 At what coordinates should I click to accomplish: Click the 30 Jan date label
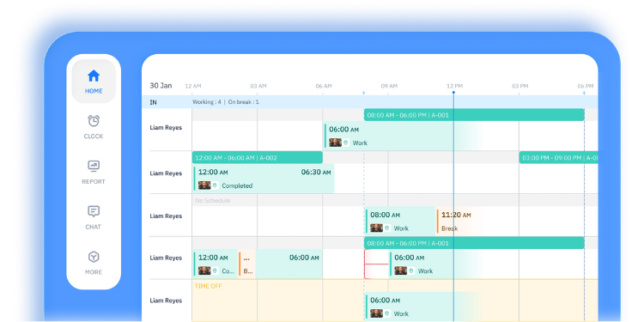tap(161, 86)
